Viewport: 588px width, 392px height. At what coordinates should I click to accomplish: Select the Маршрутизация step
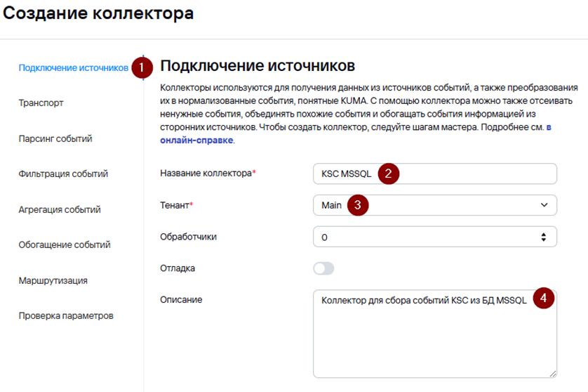click(x=53, y=280)
